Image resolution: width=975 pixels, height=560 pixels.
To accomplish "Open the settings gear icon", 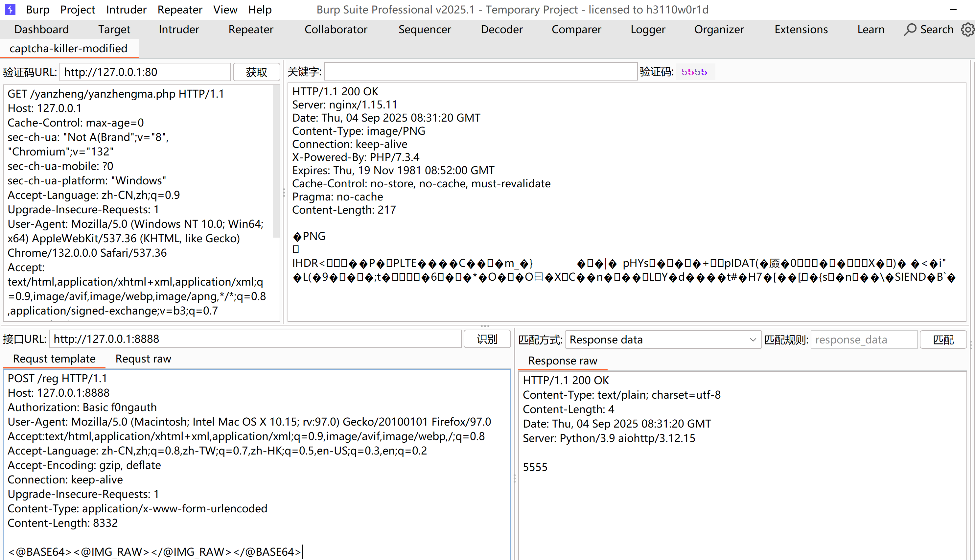I will click(x=968, y=30).
